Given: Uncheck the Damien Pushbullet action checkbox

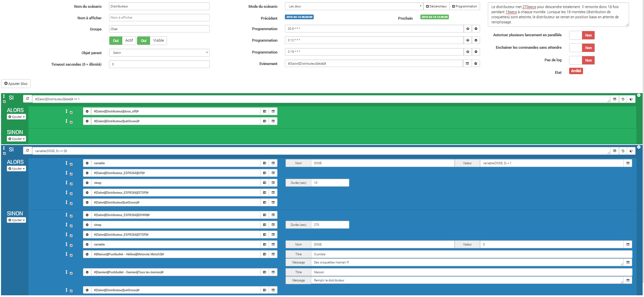Looking at the screenshot, I should (x=71, y=273).
